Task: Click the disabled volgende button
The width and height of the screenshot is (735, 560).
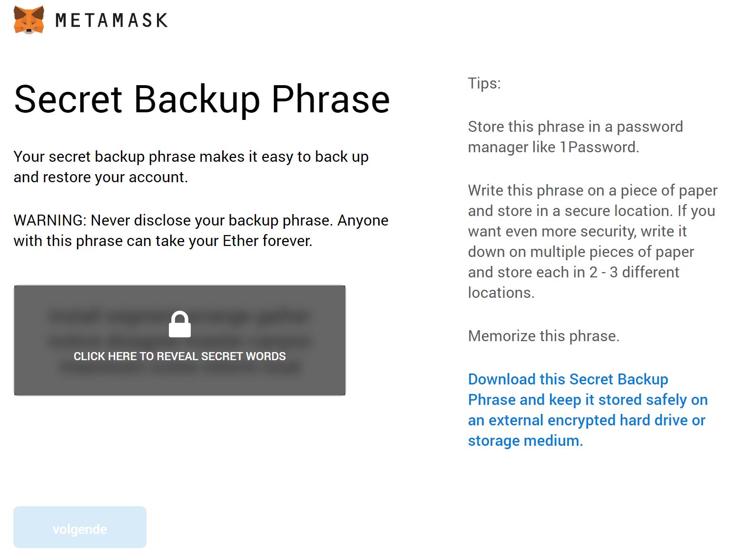Action: (x=80, y=527)
